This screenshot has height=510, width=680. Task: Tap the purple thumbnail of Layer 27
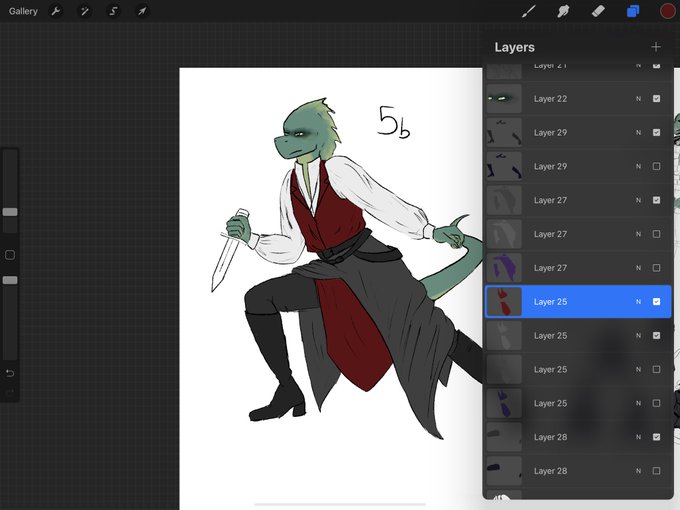click(504, 268)
